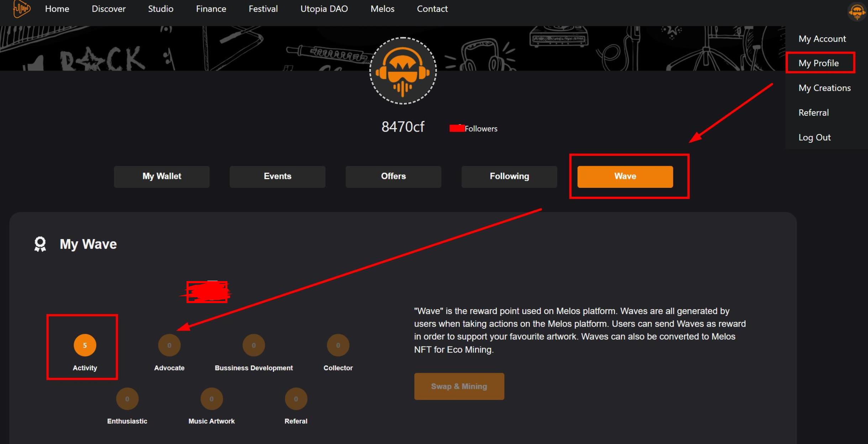
Task: Click the Wave reward point description paragraph
Action: click(x=580, y=330)
